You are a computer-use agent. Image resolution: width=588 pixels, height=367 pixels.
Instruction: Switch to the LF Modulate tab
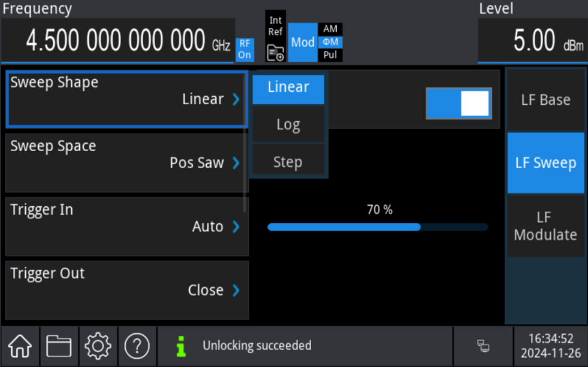tap(545, 226)
